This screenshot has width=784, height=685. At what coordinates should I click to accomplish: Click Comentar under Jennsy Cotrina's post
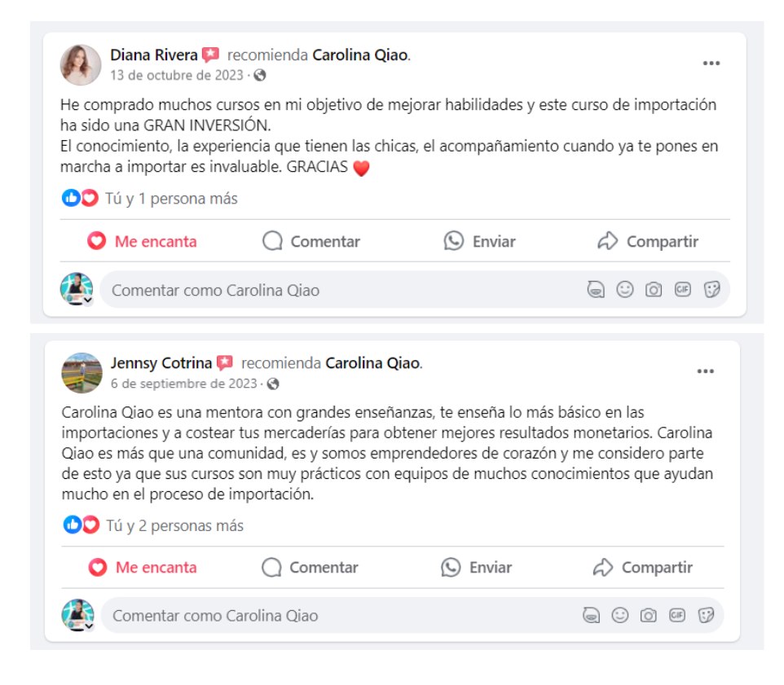pos(310,568)
